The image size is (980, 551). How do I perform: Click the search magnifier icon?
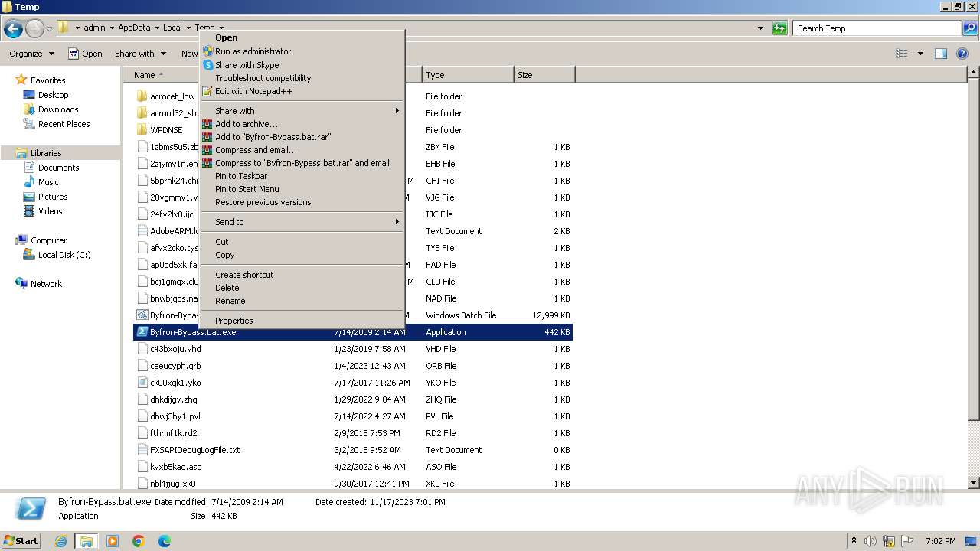click(x=969, y=28)
